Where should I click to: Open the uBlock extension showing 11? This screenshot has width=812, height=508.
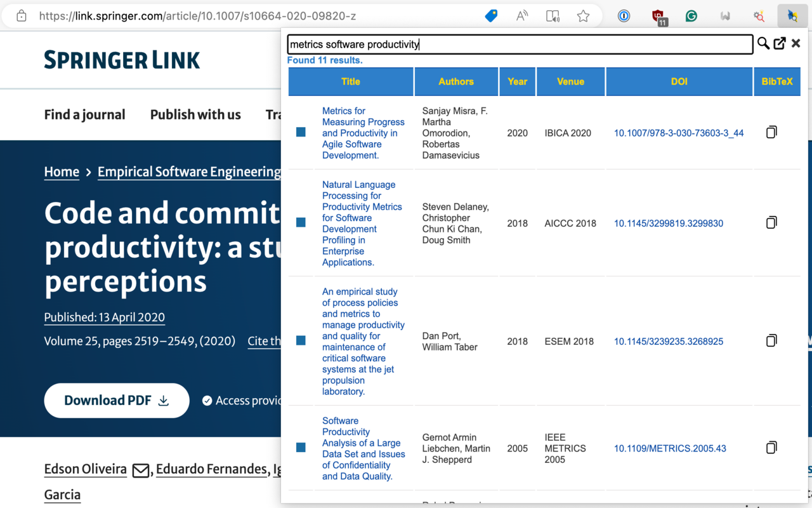(659, 17)
